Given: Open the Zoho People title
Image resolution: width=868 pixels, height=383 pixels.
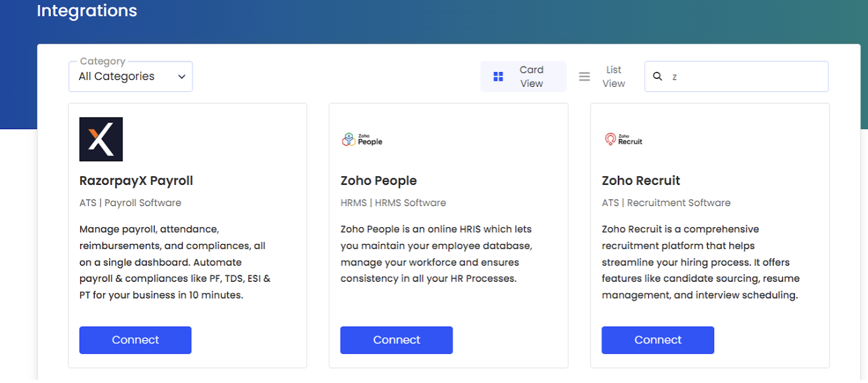Looking at the screenshot, I should (378, 181).
